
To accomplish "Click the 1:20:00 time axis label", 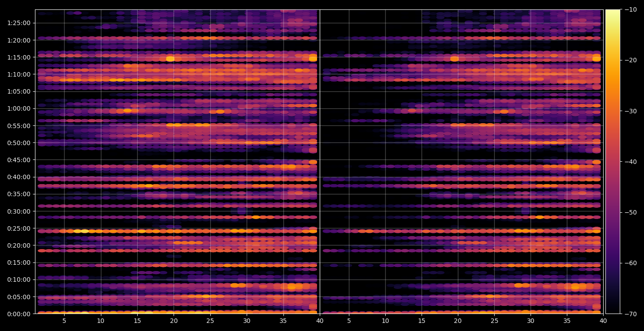I will (x=19, y=40).
